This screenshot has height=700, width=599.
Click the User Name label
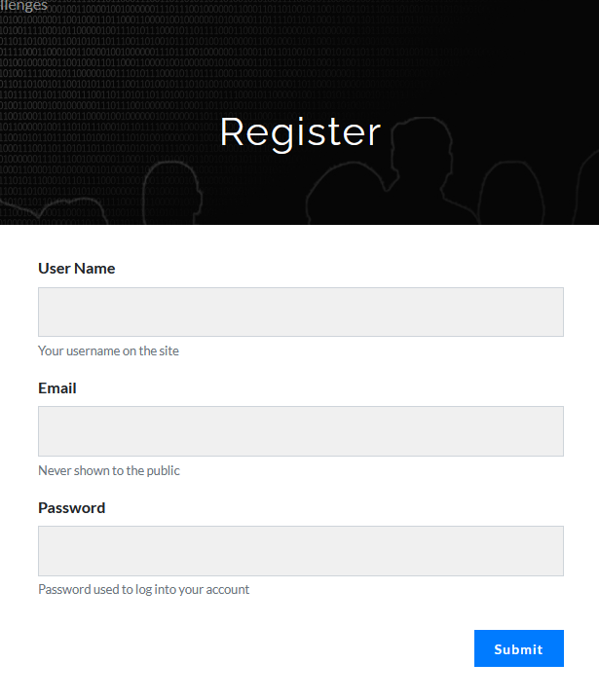click(x=76, y=269)
